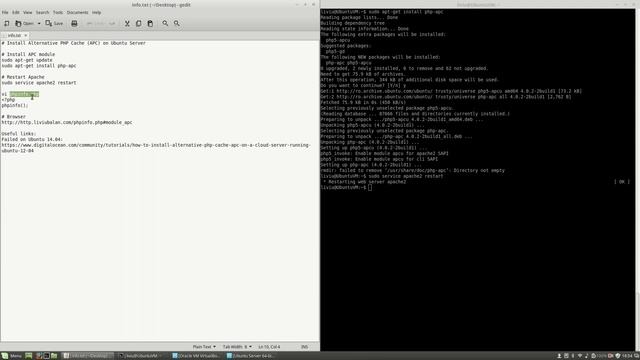
Task: Click the '# Browser' comment line
Action: [x=13, y=116]
